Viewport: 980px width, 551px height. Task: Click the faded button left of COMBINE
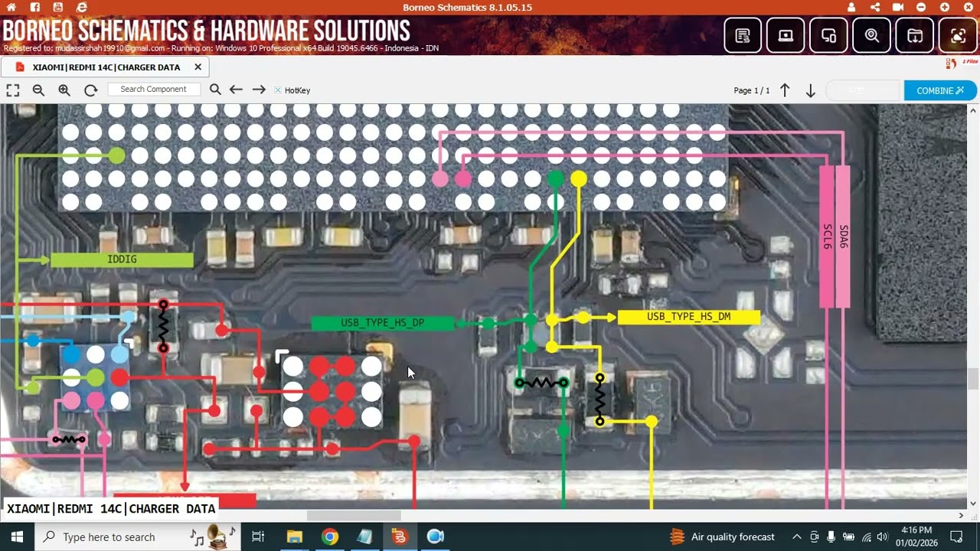click(864, 90)
